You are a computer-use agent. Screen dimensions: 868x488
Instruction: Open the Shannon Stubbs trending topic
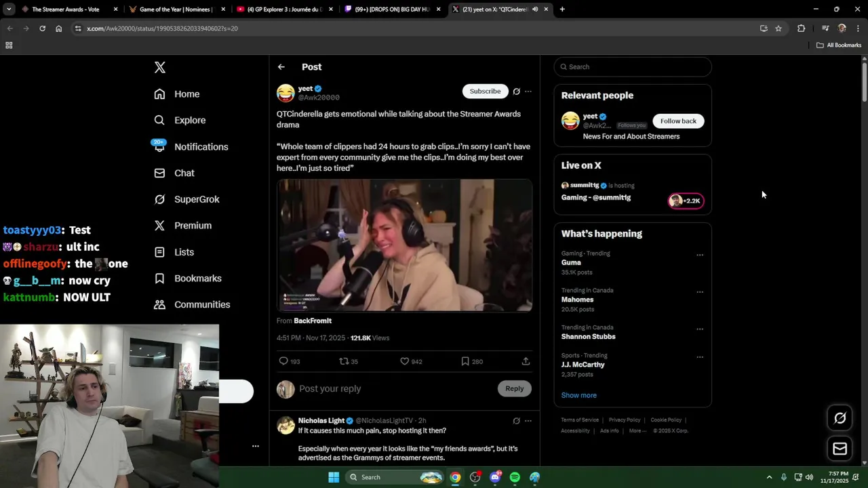589,337
